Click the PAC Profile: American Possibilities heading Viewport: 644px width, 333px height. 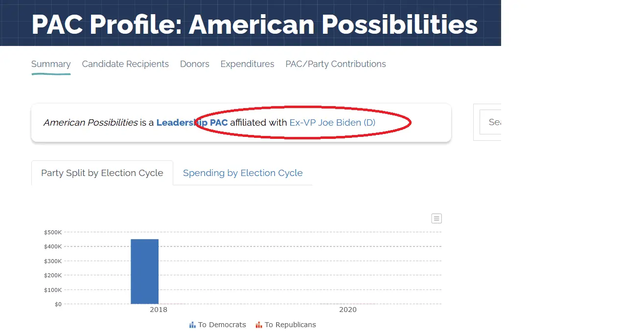pos(254,24)
